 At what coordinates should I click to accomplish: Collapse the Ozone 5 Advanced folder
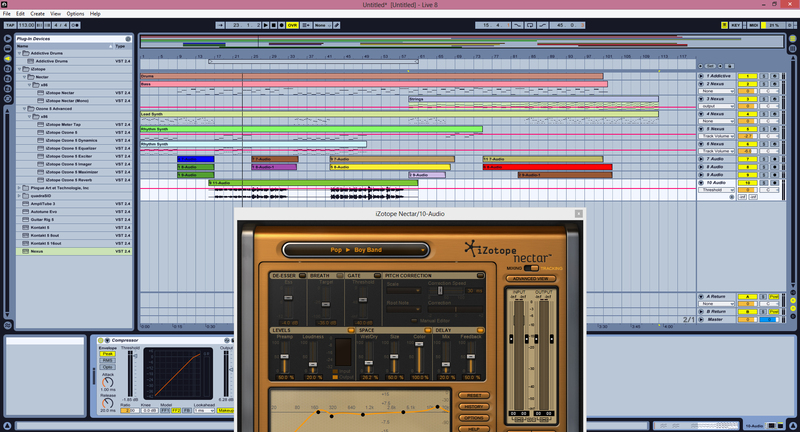pyautogui.click(x=24, y=109)
